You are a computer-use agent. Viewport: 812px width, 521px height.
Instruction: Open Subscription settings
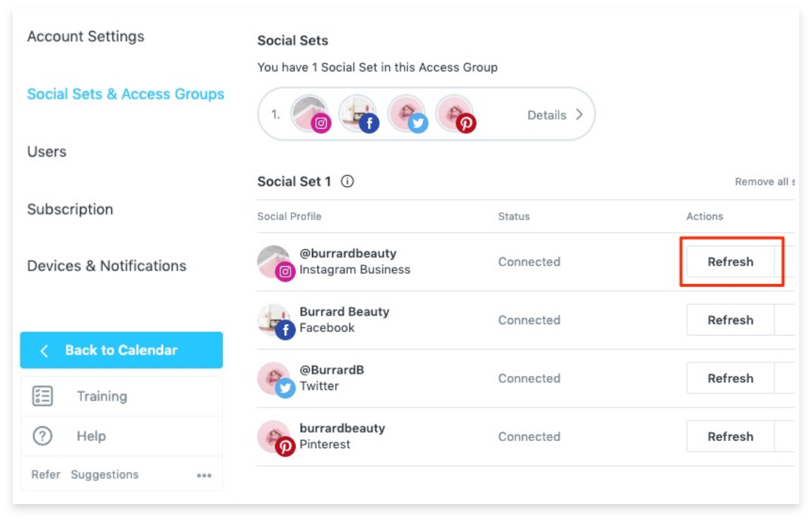[70, 209]
